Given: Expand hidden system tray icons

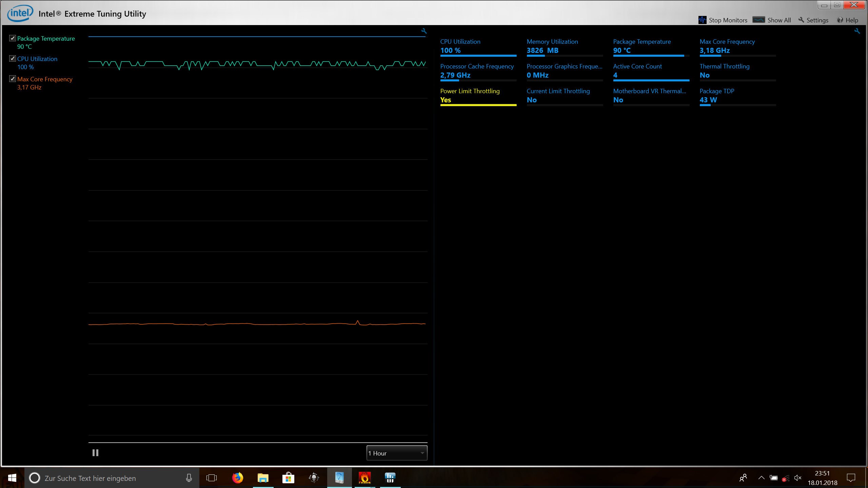Looking at the screenshot, I should pos(761,478).
